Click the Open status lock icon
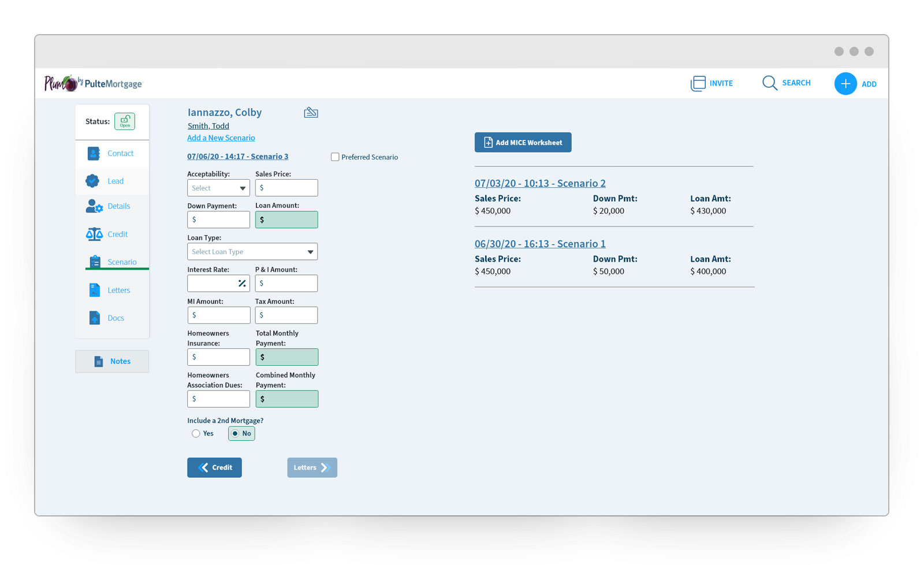The height and width of the screenshot is (565, 924). (x=124, y=121)
